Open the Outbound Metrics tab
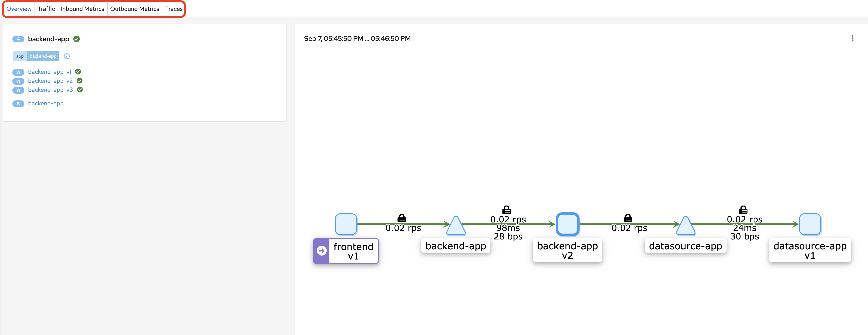 click(134, 9)
